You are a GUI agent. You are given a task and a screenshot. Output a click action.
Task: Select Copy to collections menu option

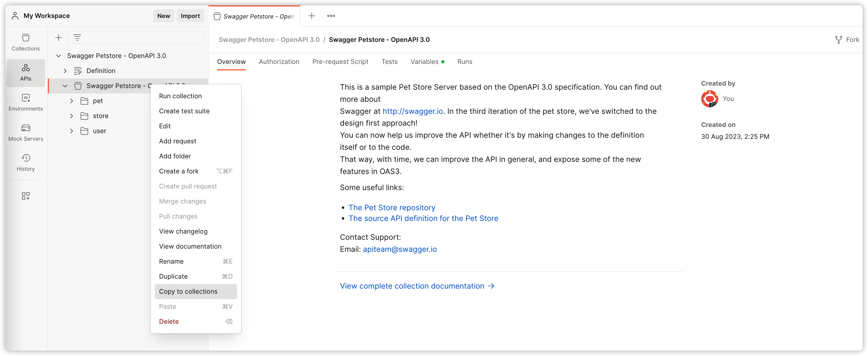[x=188, y=291]
